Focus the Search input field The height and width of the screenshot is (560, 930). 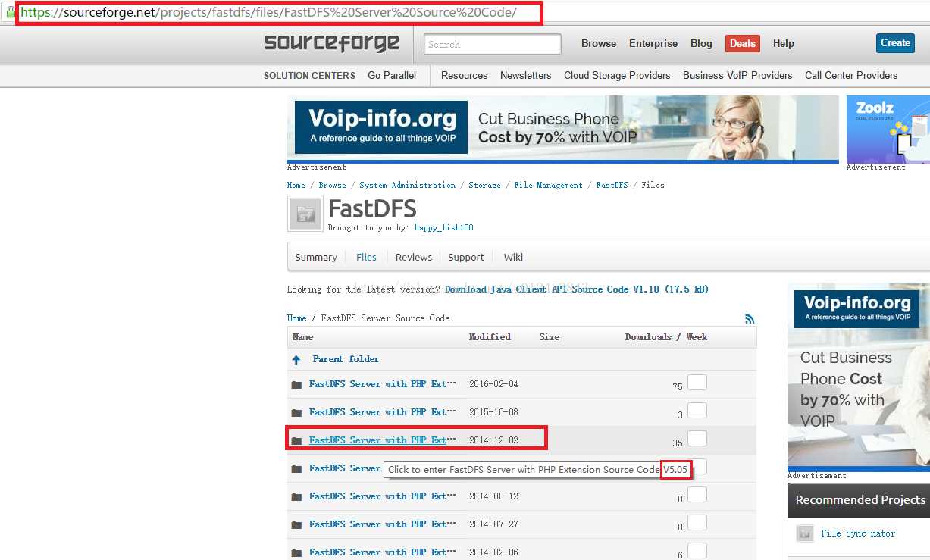point(493,44)
